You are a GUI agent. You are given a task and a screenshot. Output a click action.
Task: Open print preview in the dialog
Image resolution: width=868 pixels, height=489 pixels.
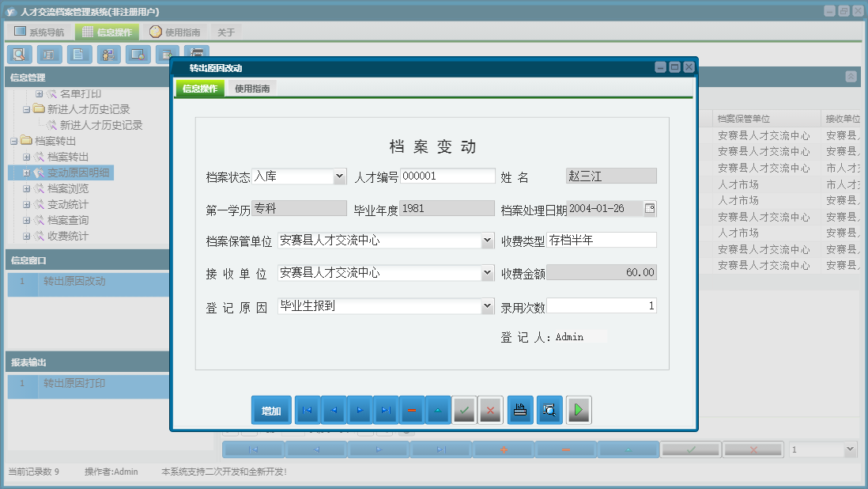pos(549,410)
